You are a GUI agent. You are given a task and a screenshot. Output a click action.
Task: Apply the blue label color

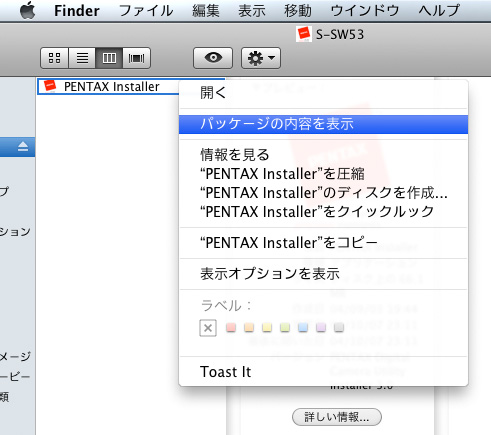pos(303,327)
